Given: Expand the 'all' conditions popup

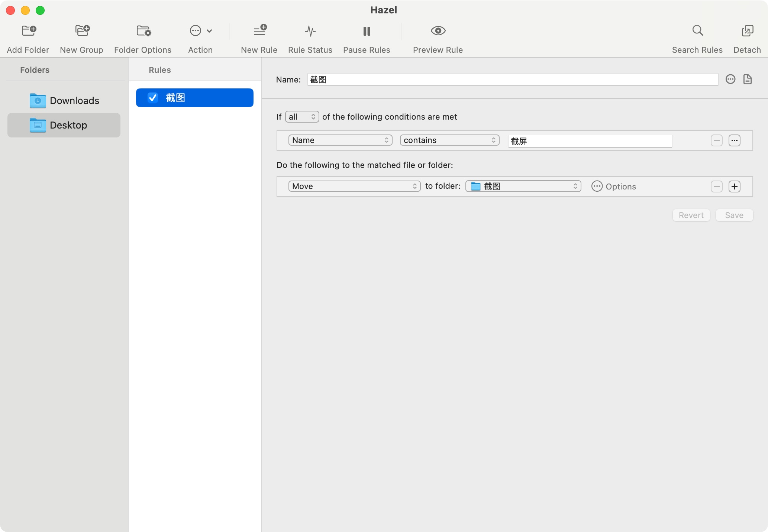Looking at the screenshot, I should coord(302,117).
